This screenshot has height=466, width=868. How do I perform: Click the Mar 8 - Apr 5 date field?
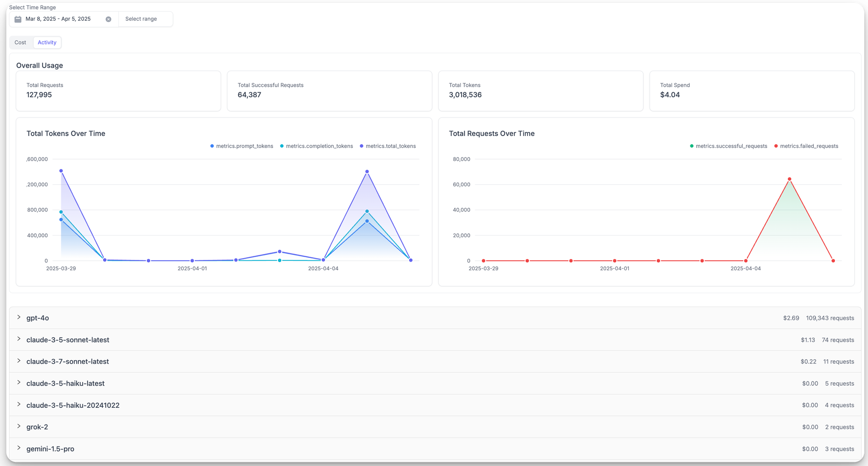coord(58,19)
